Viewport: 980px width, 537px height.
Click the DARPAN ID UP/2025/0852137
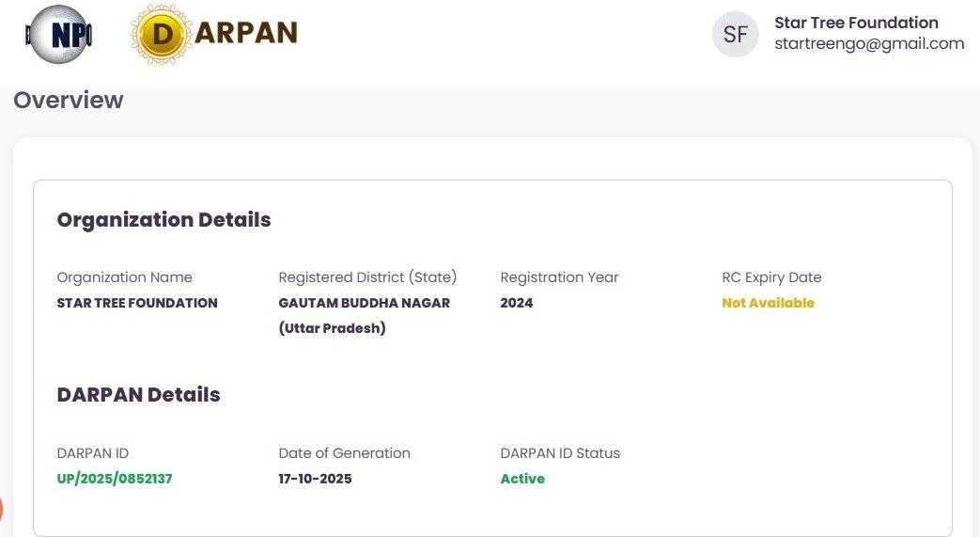[115, 479]
